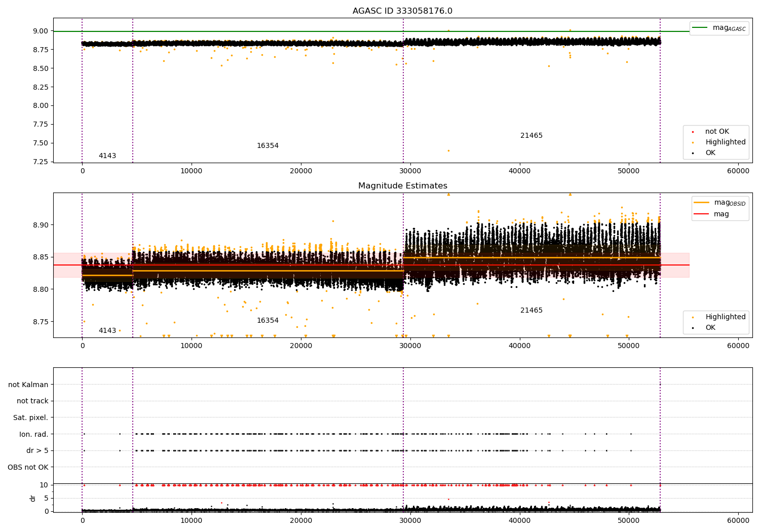Image resolution: width=760 pixels, height=532 pixels.
Task: Click the "8.25" y-axis tick label
Action: click(41, 87)
